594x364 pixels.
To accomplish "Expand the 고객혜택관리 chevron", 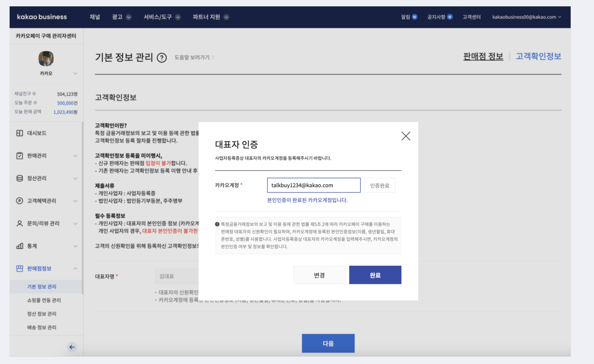I will [75, 201].
